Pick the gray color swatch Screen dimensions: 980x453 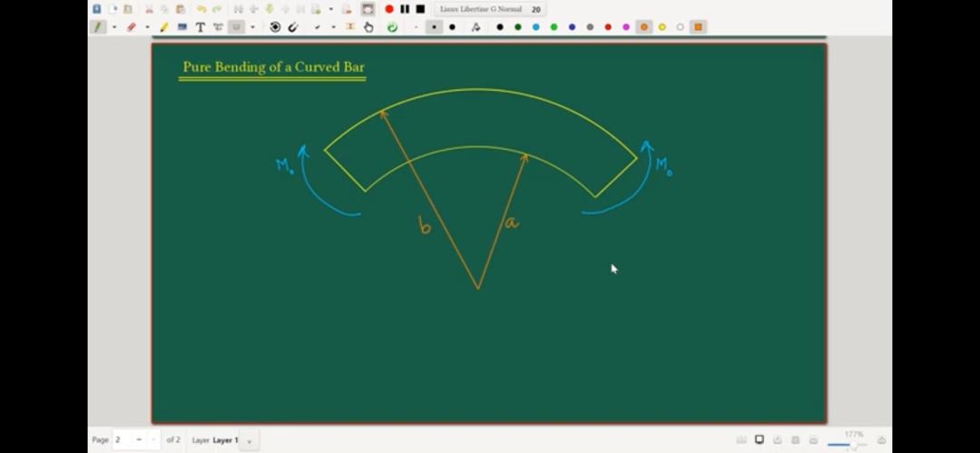[x=590, y=27]
